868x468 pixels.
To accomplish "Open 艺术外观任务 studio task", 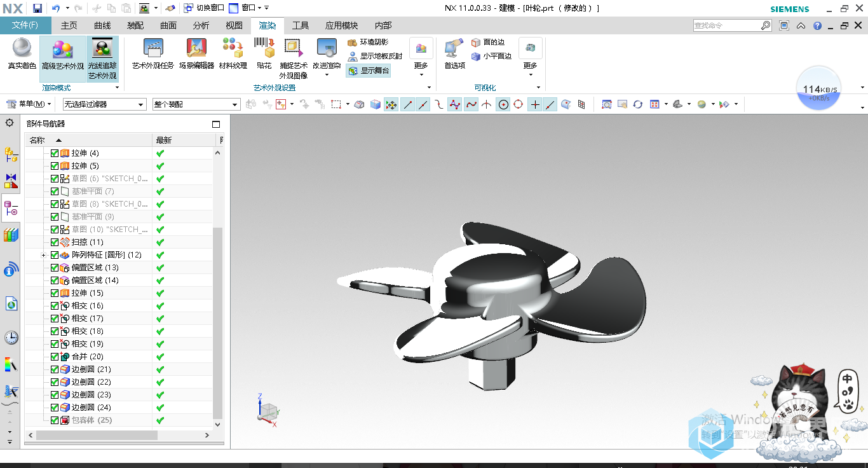I will point(153,53).
